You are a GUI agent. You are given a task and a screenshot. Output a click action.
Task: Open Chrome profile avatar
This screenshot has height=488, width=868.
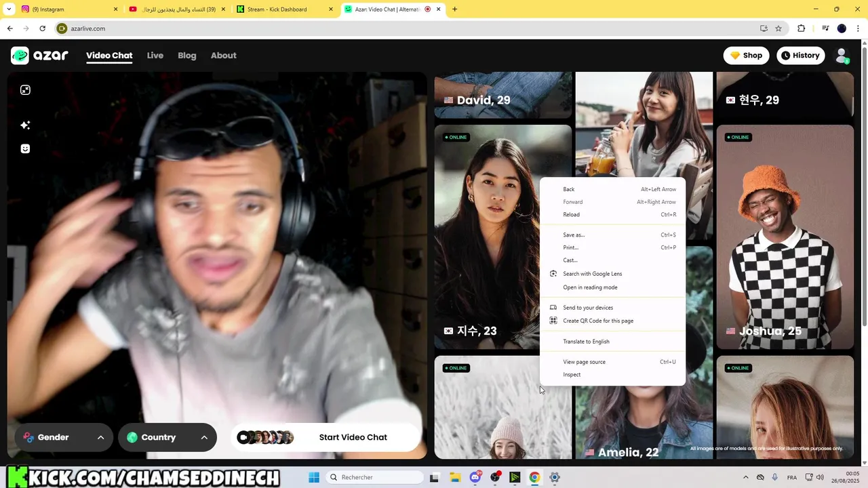pyautogui.click(x=842, y=28)
